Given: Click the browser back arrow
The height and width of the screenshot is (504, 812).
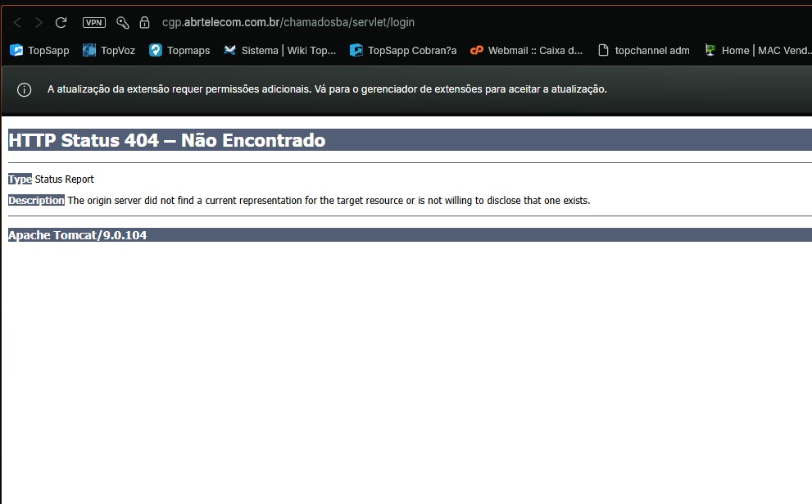Looking at the screenshot, I should [x=17, y=23].
